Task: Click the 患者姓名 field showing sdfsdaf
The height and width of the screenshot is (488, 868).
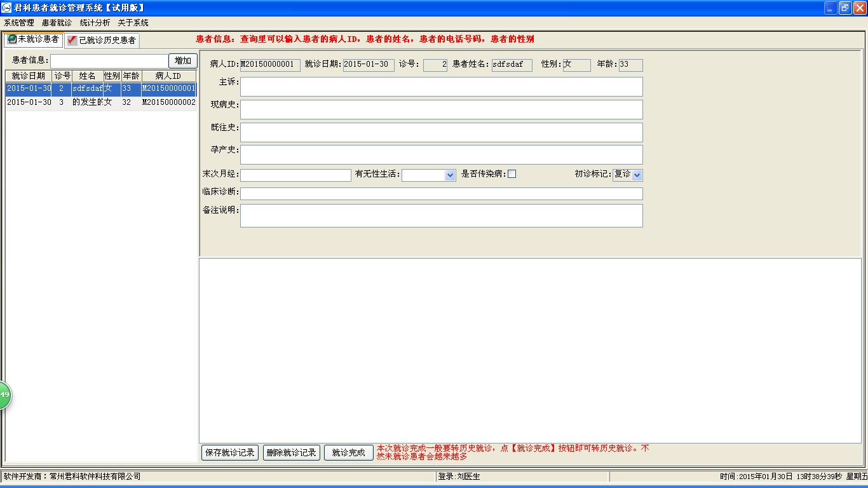Action: [x=512, y=65]
